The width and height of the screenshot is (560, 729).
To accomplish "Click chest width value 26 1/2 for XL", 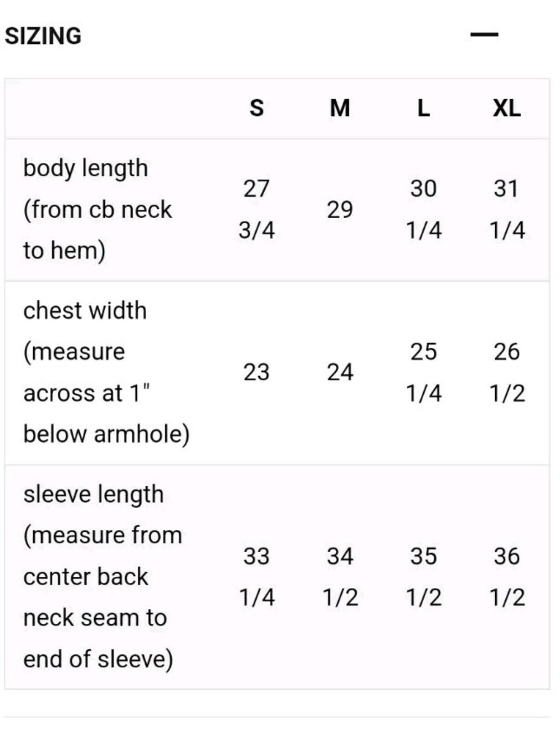I will [507, 373].
